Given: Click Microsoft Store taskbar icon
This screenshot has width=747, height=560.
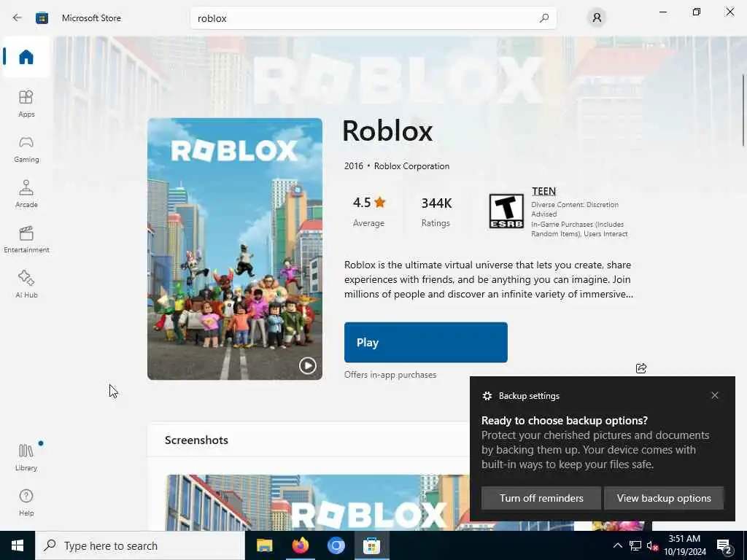Looking at the screenshot, I should pyautogui.click(x=371, y=545).
